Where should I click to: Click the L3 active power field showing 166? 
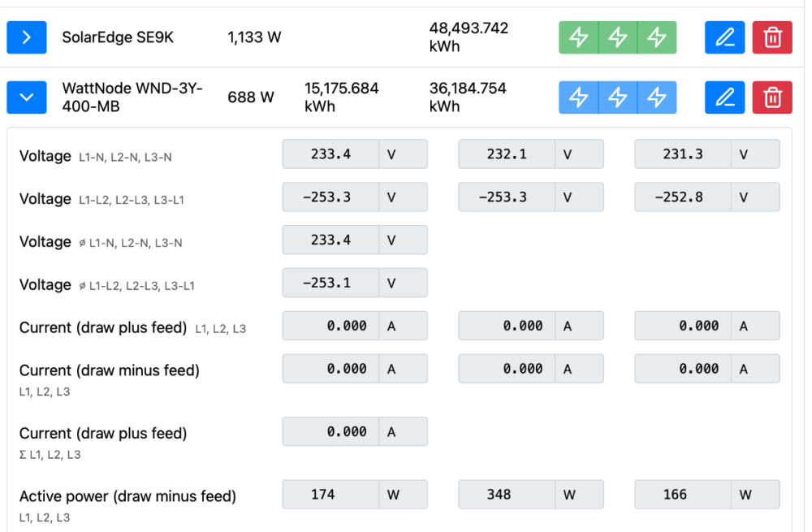[683, 494]
